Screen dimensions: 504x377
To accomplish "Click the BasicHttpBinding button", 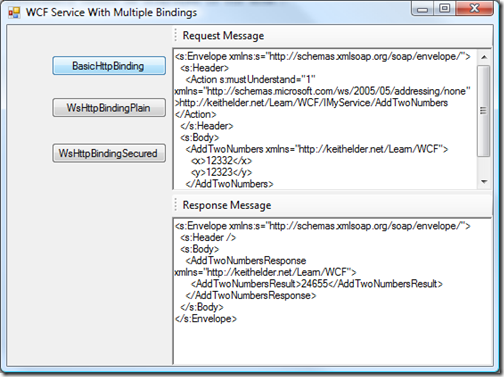I will pyautogui.click(x=109, y=66).
